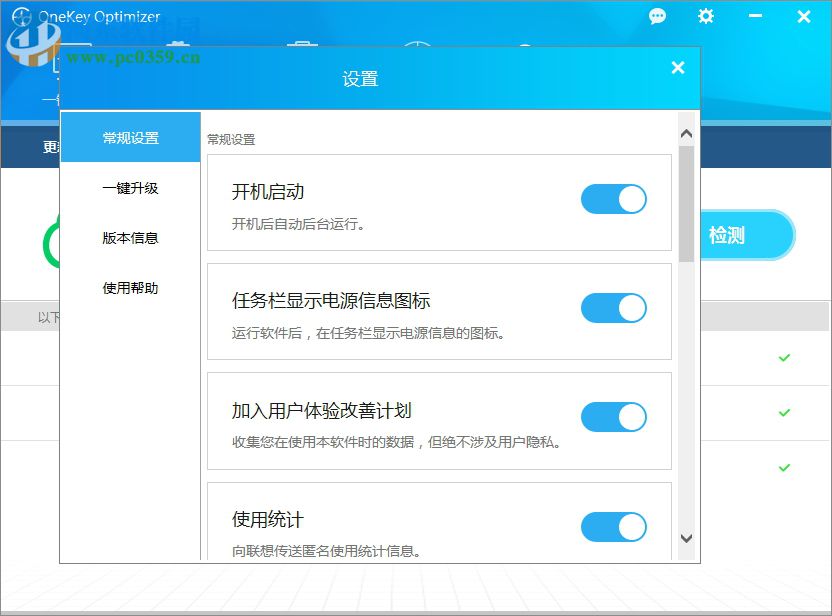832x616 pixels.
Task: Switch to the 一键升级 section
Action: (x=130, y=188)
